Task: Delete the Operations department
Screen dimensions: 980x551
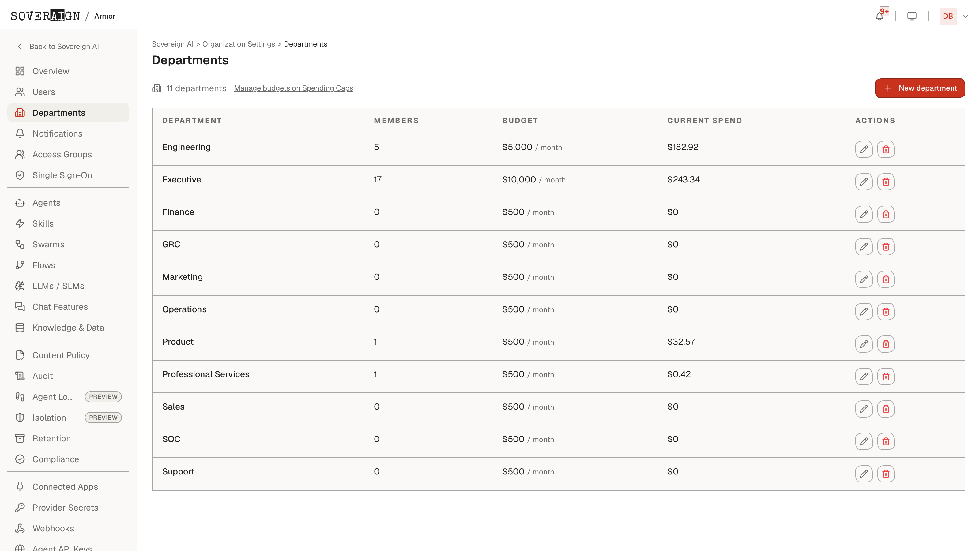Action: (886, 311)
